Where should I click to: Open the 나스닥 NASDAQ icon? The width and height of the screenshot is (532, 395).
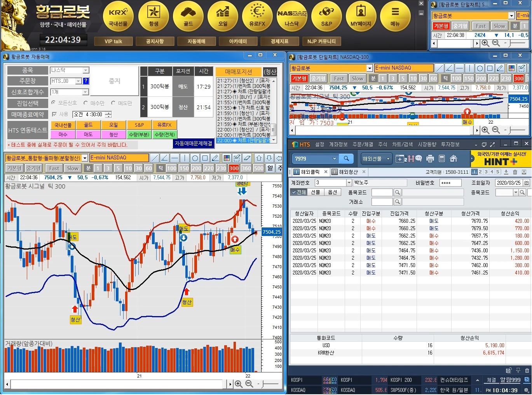[292, 16]
